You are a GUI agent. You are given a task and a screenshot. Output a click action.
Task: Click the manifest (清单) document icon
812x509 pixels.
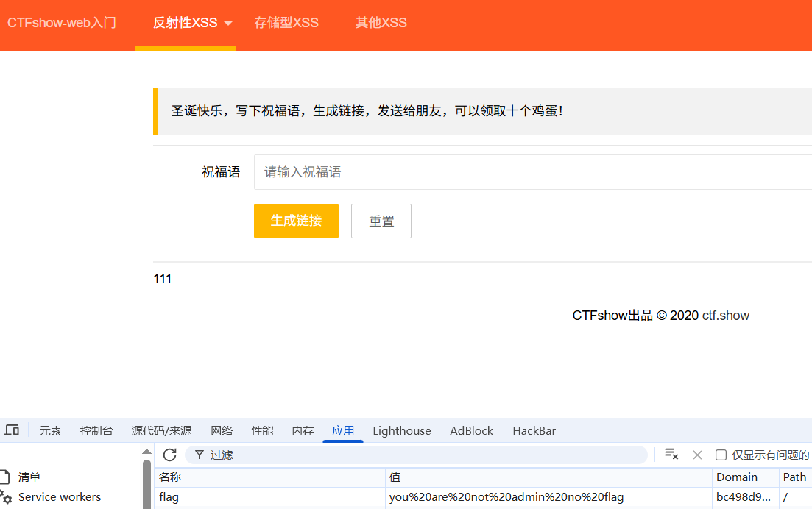pyautogui.click(x=6, y=477)
